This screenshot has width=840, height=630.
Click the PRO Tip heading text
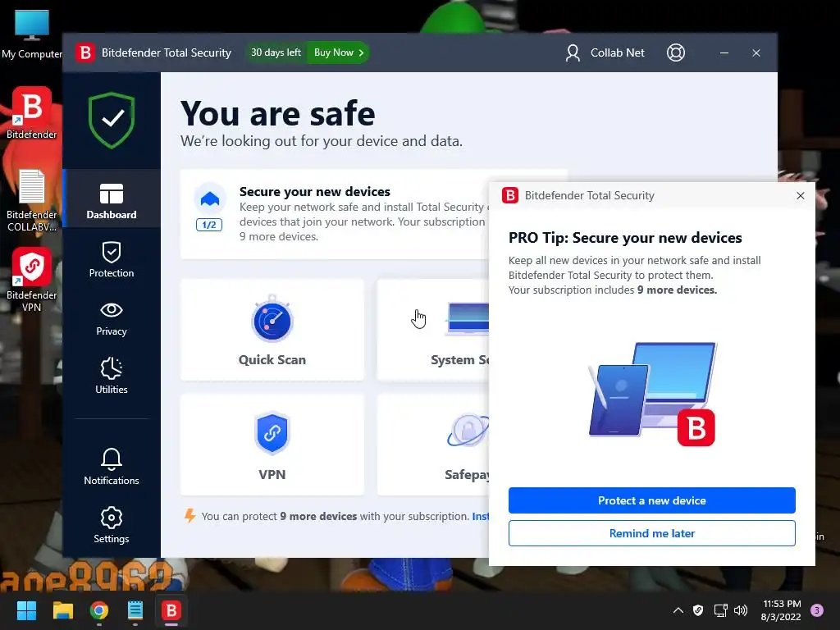click(x=625, y=238)
